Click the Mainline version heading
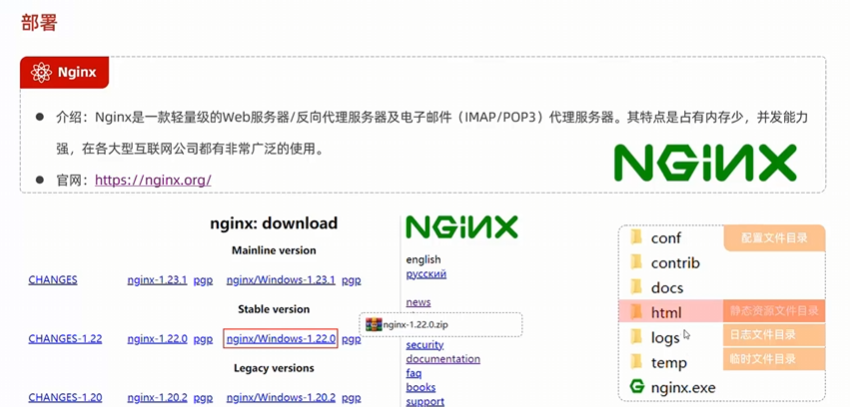This screenshot has width=850, height=407. pyautogui.click(x=274, y=250)
